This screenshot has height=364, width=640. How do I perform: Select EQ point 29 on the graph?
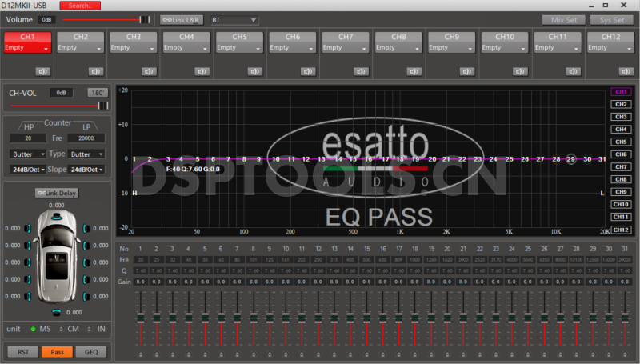pos(571,159)
